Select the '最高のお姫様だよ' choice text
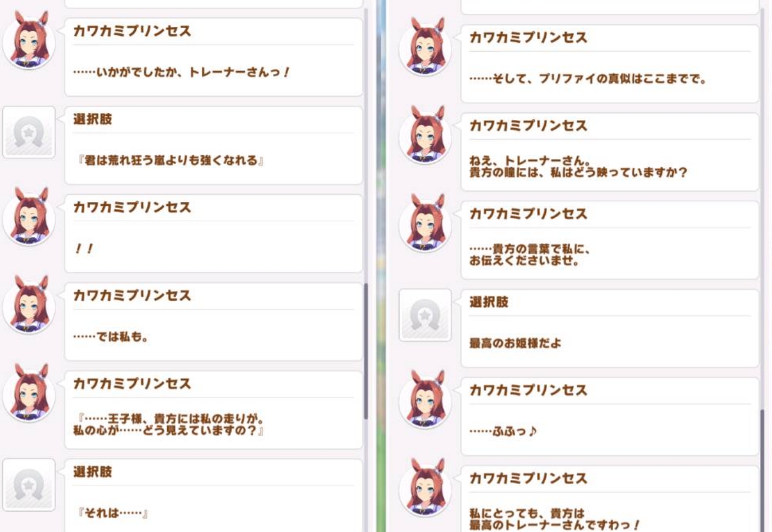 pyautogui.click(x=515, y=343)
